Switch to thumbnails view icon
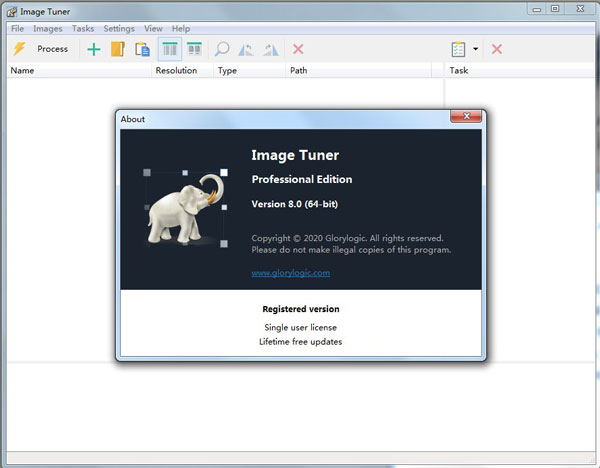Image resolution: width=600 pixels, height=468 pixels. point(194,49)
